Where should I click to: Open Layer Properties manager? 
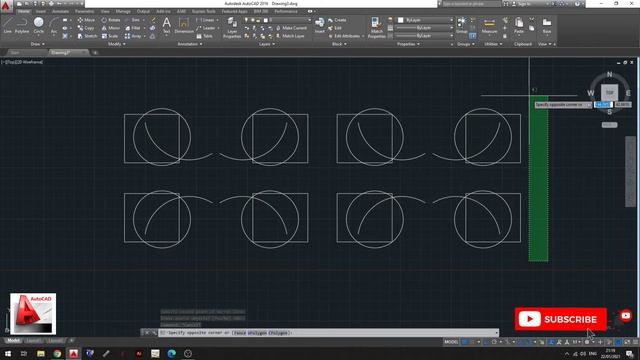[231, 28]
